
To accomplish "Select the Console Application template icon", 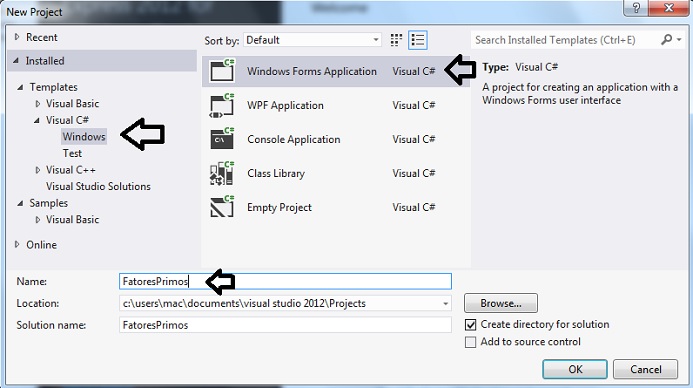I will point(222,139).
